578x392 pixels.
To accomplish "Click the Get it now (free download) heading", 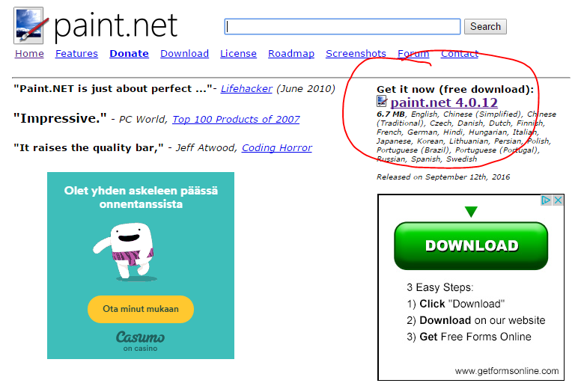I will [455, 89].
